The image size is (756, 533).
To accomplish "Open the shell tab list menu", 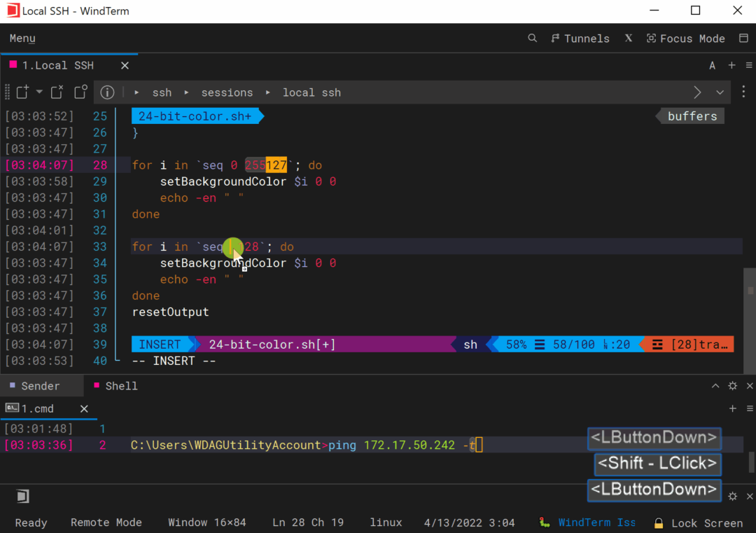I will pos(749,408).
